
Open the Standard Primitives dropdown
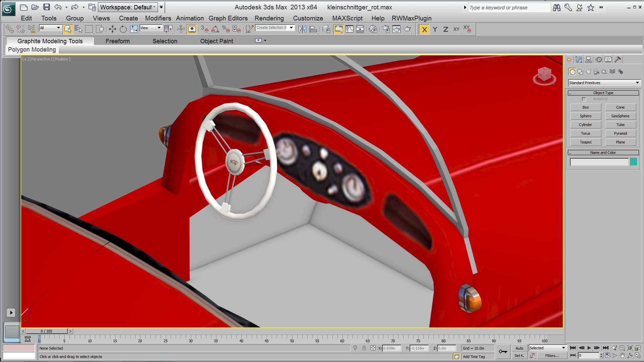[x=604, y=83]
